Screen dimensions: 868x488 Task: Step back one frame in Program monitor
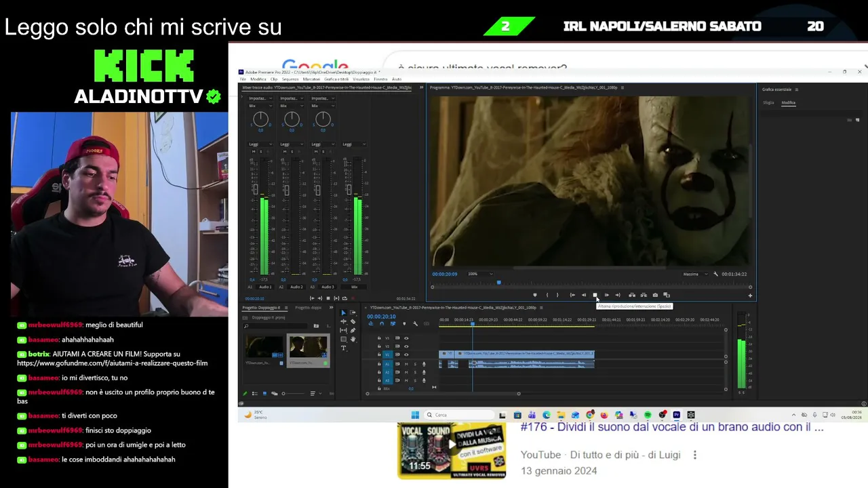pos(583,295)
